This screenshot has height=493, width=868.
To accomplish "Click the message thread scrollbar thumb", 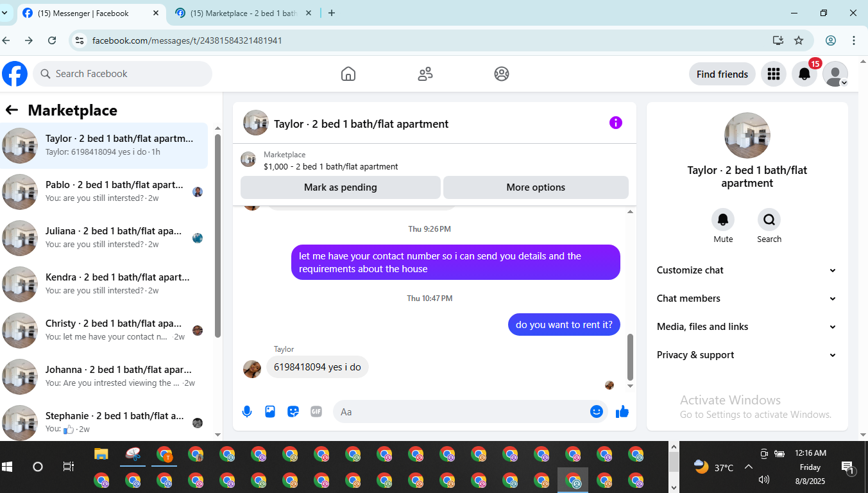I will tap(630, 357).
